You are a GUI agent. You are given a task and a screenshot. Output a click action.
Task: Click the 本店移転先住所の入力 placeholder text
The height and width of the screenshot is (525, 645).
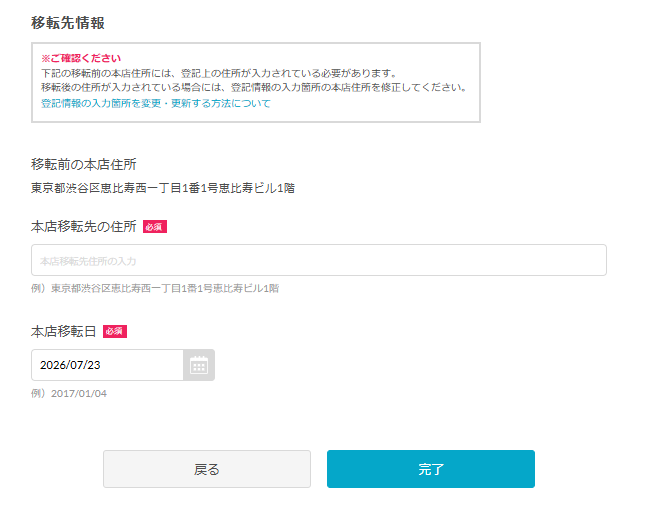click(x=88, y=261)
